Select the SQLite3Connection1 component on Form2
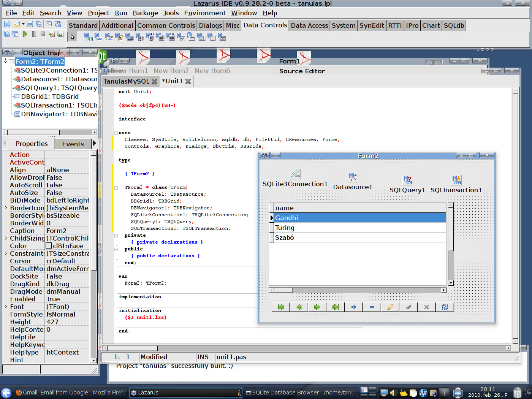The width and height of the screenshot is (532, 399). pyautogui.click(x=295, y=174)
